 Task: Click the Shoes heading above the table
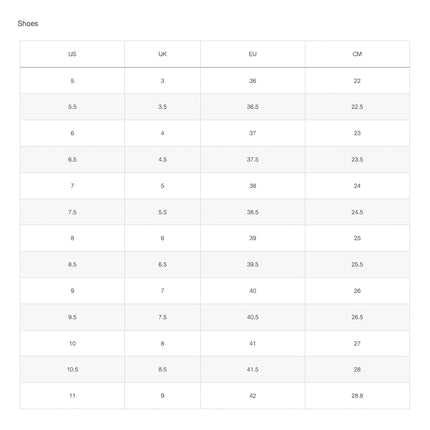(28, 24)
